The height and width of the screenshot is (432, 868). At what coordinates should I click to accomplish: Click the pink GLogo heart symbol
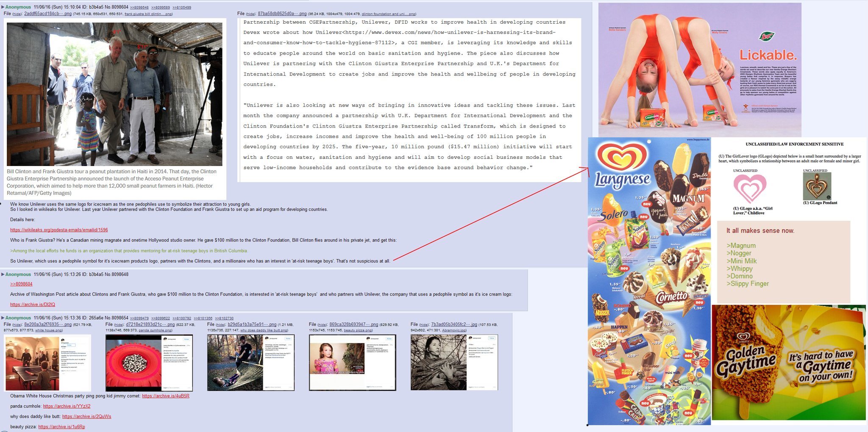pyautogui.click(x=750, y=188)
